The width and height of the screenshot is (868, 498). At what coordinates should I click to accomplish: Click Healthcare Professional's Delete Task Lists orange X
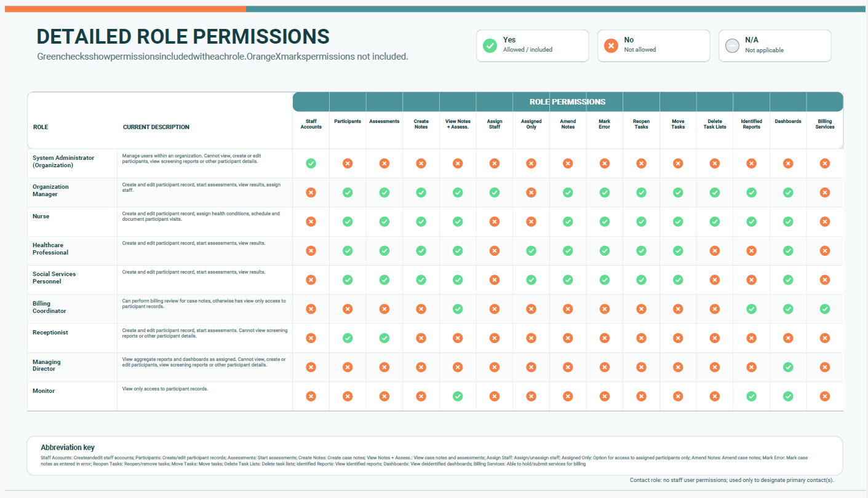pyautogui.click(x=715, y=250)
